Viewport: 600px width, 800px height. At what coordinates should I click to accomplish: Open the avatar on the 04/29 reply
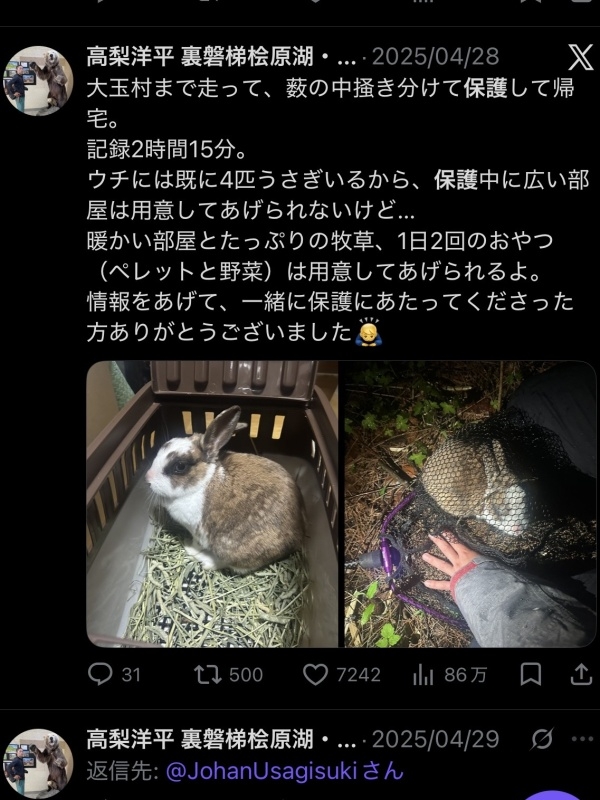click(38, 763)
